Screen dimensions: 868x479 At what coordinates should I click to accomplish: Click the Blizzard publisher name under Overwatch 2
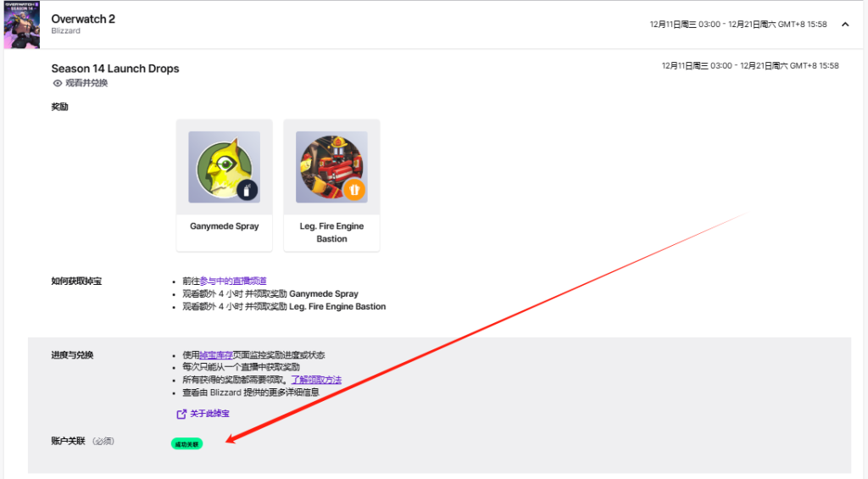(66, 31)
